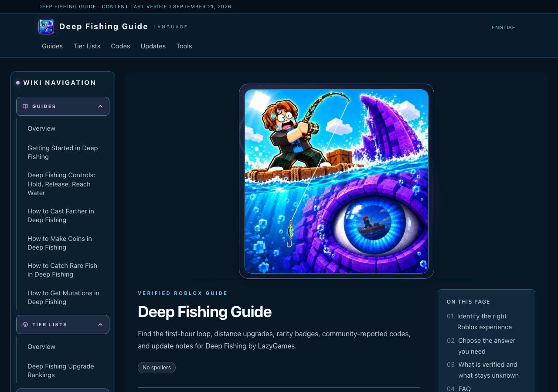Click the VERIFIED ROBLOX GUIDE label

click(183, 293)
